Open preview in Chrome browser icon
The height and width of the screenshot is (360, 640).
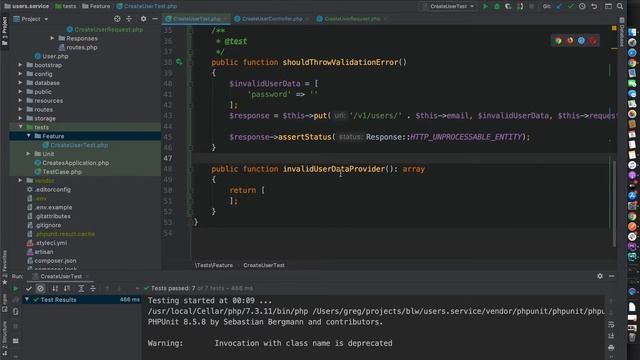pos(558,40)
